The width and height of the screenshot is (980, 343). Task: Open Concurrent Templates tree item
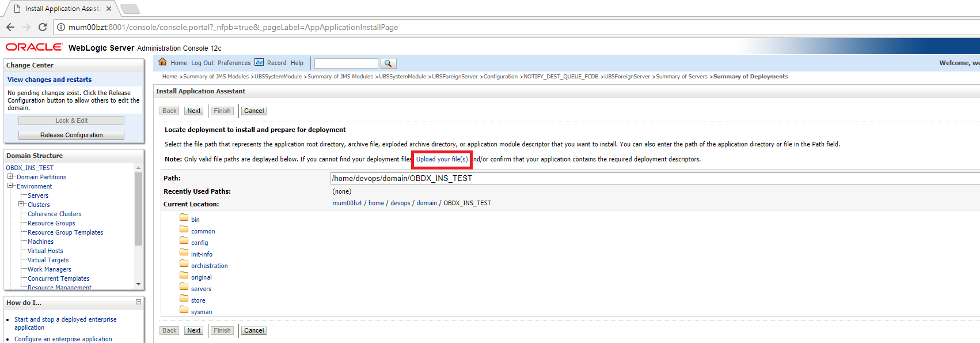click(x=59, y=278)
